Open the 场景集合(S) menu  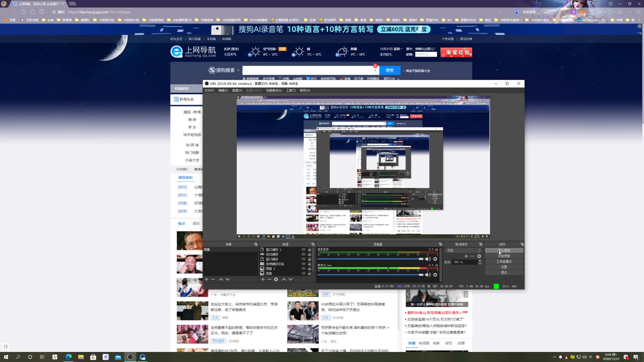tap(274, 90)
